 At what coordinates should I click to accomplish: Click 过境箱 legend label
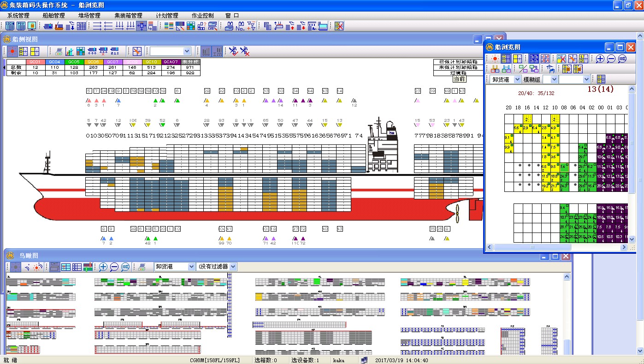pyautogui.click(x=458, y=73)
